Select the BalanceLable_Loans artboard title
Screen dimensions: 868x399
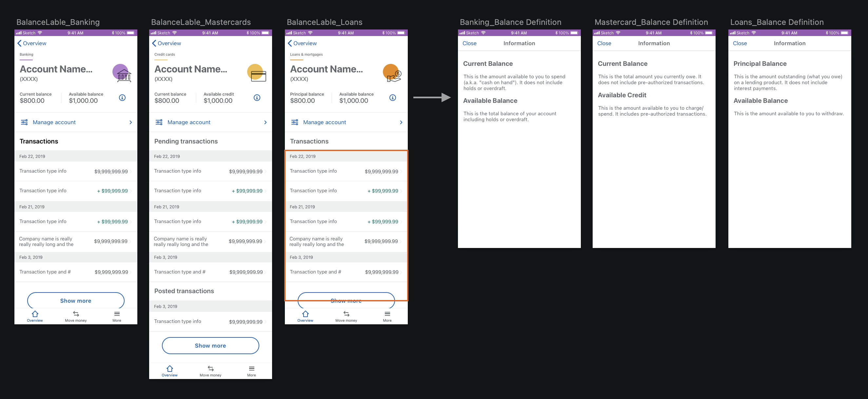click(325, 22)
